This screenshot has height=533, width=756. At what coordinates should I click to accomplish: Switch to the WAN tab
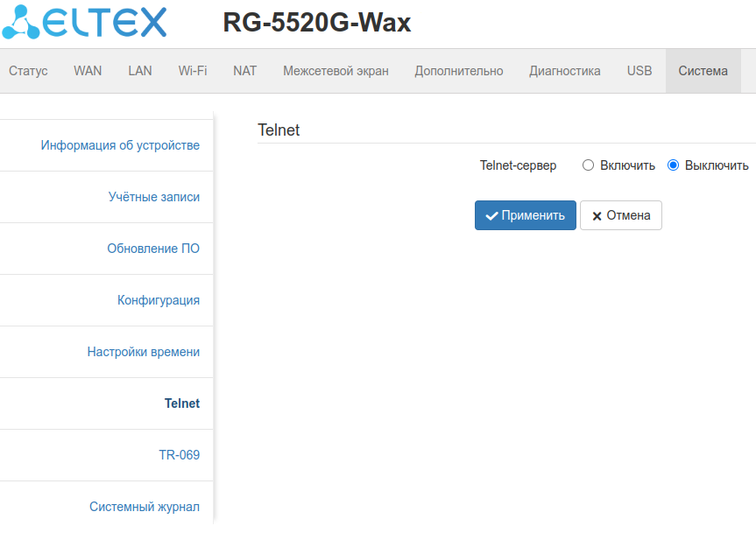(x=88, y=71)
